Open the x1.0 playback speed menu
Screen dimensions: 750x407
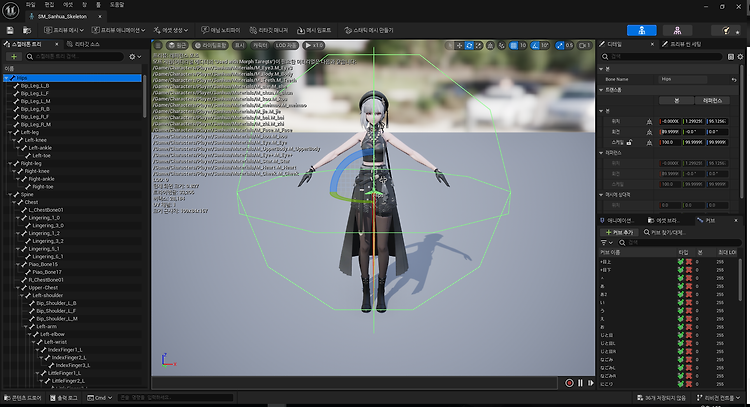click(x=314, y=45)
